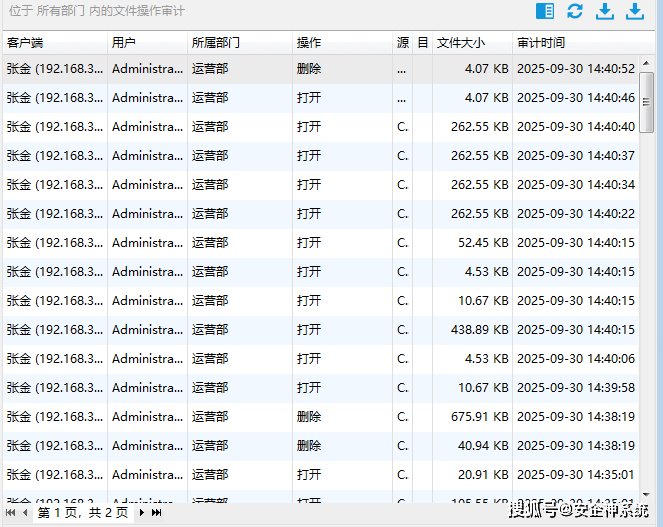Select the row timed 14:35:01
The image size is (663, 527).
tap(321, 475)
